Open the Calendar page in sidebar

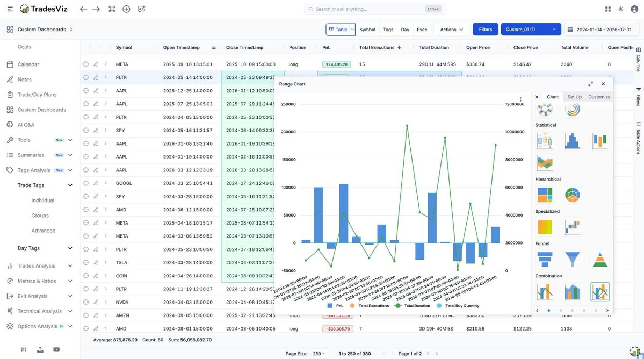28,64
